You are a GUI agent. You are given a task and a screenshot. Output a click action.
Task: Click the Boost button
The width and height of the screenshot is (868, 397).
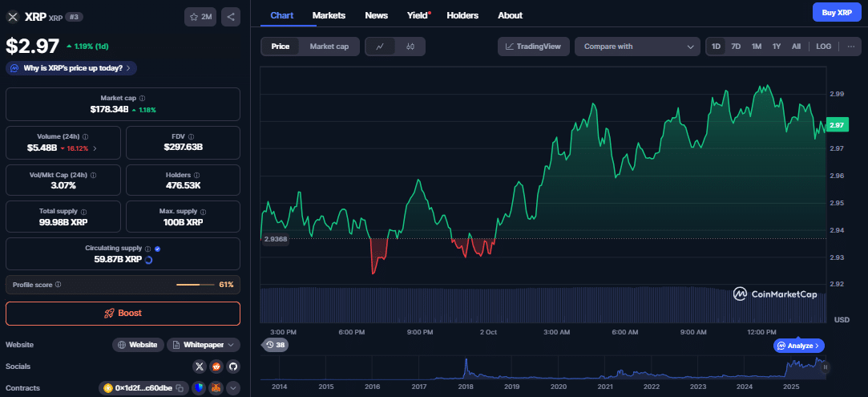(123, 314)
